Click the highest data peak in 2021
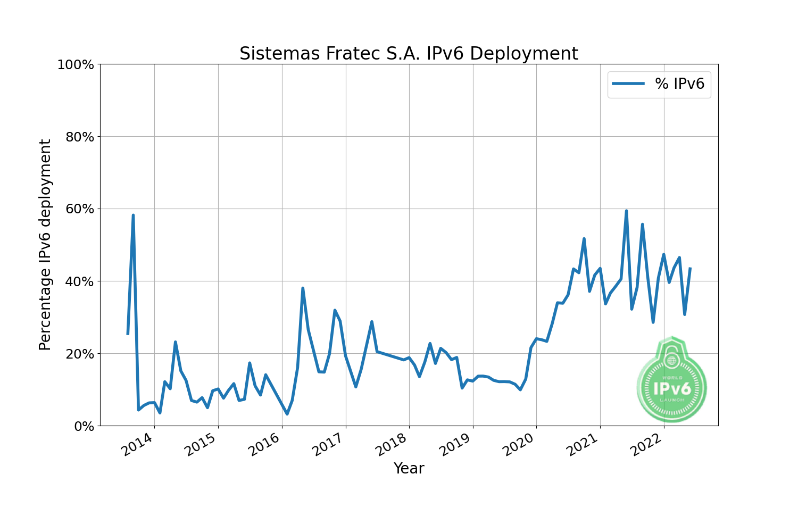 (x=626, y=211)
